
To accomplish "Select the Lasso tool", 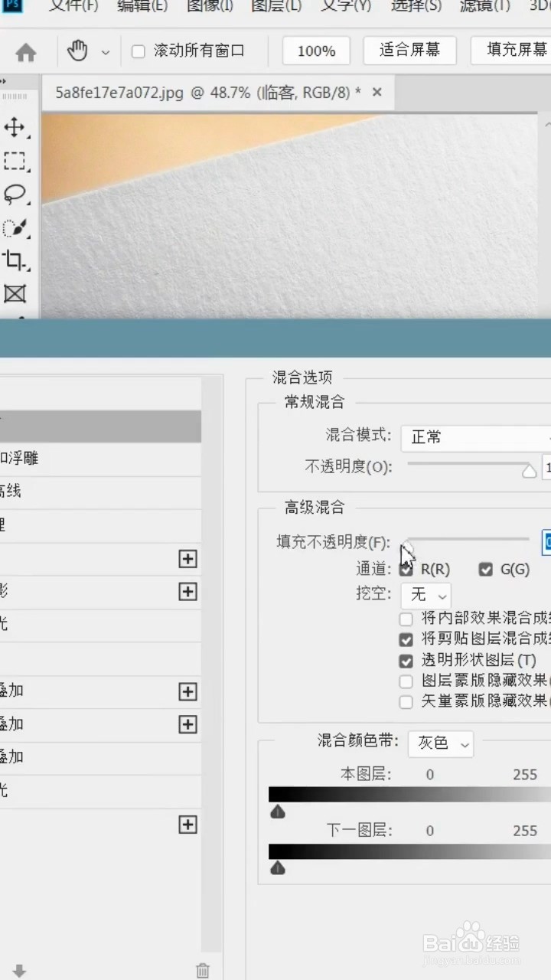I will coord(15,194).
